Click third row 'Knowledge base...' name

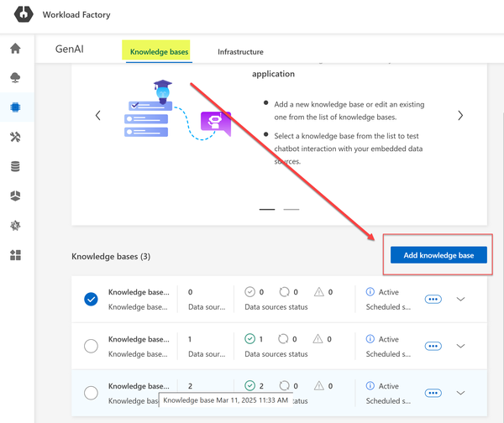[x=139, y=386]
